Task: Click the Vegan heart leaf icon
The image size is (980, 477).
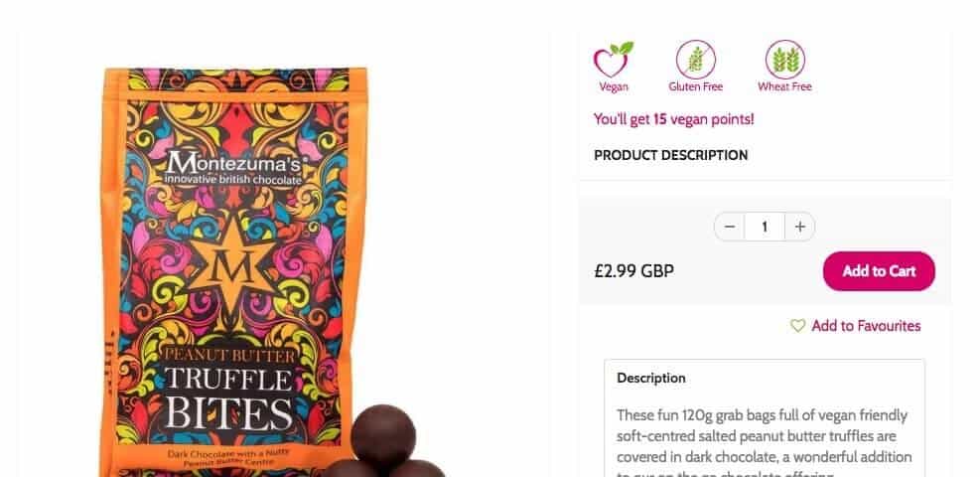Action: pyautogui.click(x=614, y=60)
